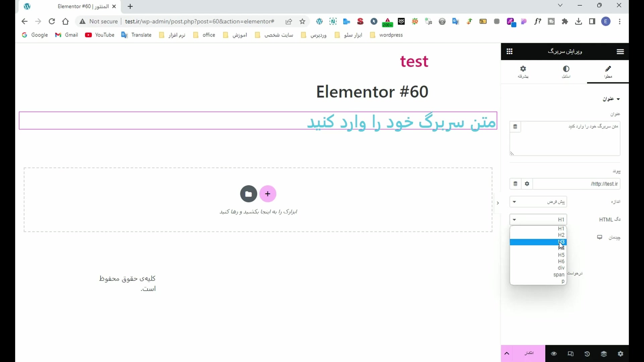This screenshot has width=644, height=362.
Task: Click dynamic tags icon in title textarea
Action: point(515,127)
